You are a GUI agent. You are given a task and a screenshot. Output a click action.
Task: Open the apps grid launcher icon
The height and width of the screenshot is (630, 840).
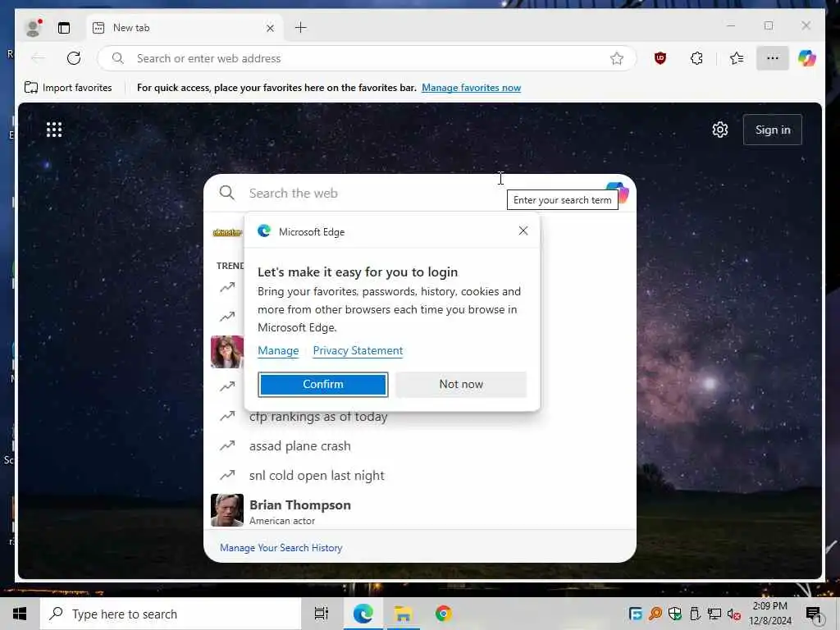pos(54,130)
